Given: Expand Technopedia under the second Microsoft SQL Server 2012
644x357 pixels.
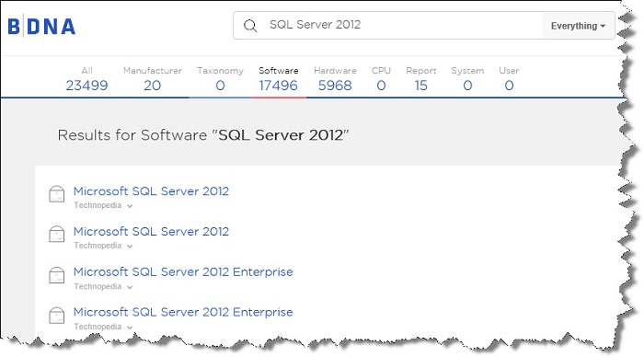Looking at the screenshot, I should [x=103, y=246].
